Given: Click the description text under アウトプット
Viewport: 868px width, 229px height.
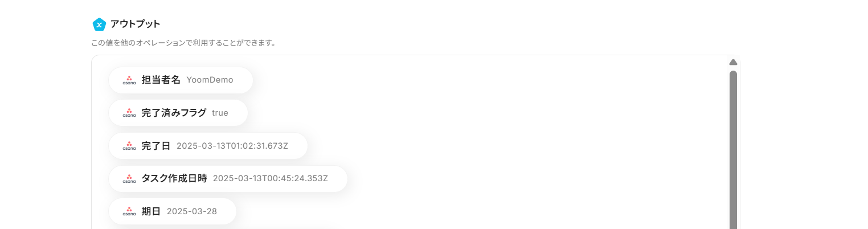Looking at the screenshot, I should coord(183,43).
